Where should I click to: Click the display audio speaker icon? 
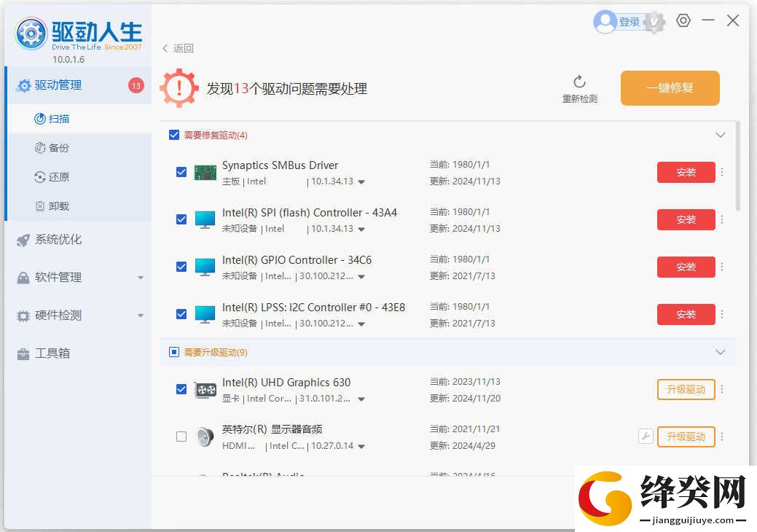tap(205, 437)
